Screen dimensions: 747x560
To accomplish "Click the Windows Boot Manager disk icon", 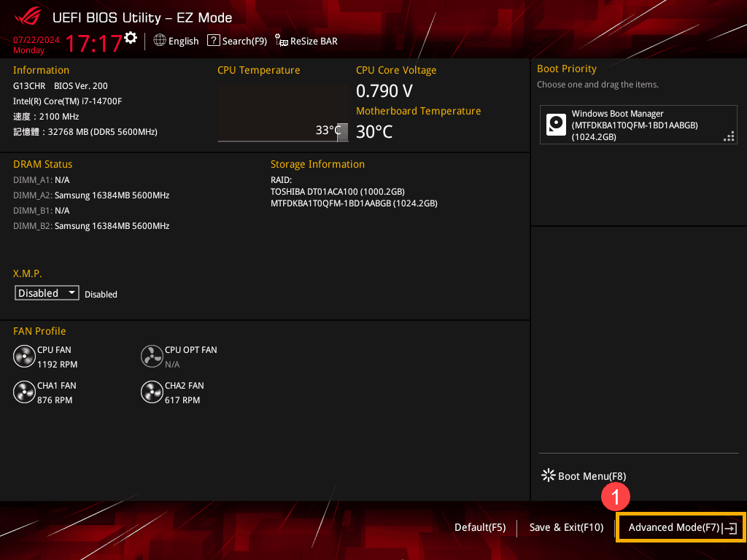I will (x=557, y=125).
